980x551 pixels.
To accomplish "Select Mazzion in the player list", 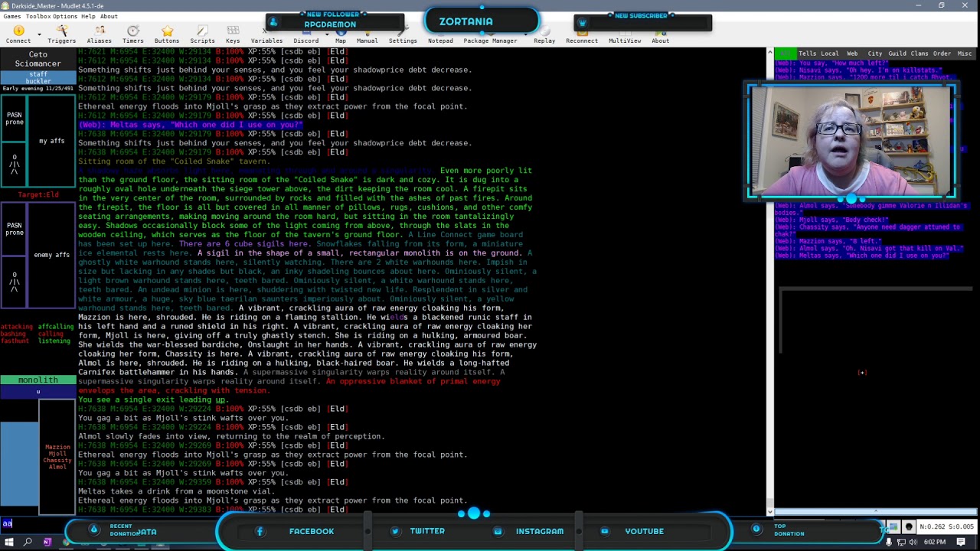I will tap(57, 447).
